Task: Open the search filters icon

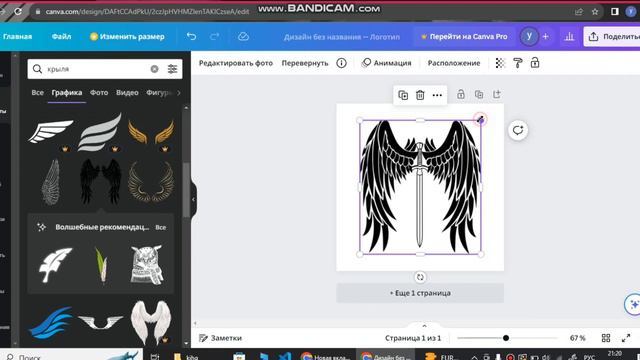Action: point(172,69)
